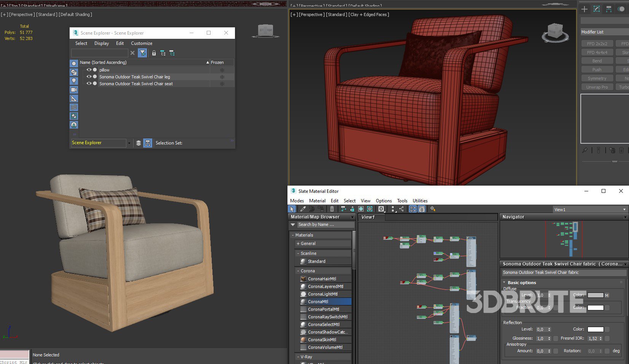Hide the pillow object via eye icon
The width and height of the screenshot is (629, 364).
89,70
